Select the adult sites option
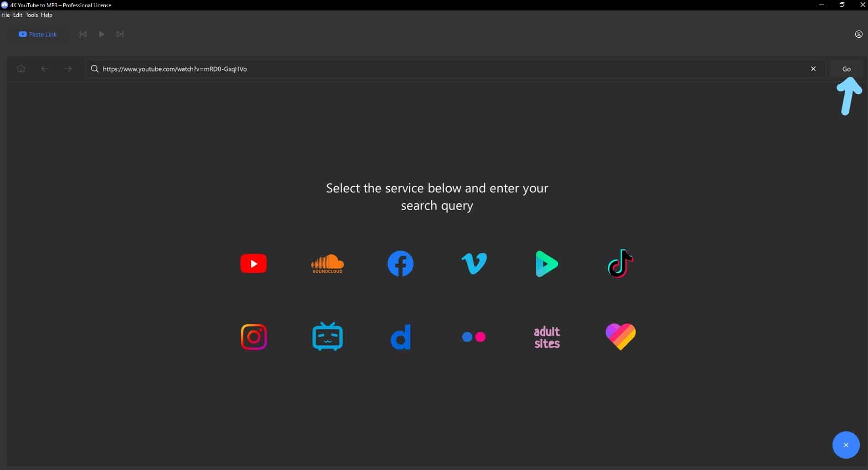This screenshot has height=470, width=868. click(x=547, y=337)
